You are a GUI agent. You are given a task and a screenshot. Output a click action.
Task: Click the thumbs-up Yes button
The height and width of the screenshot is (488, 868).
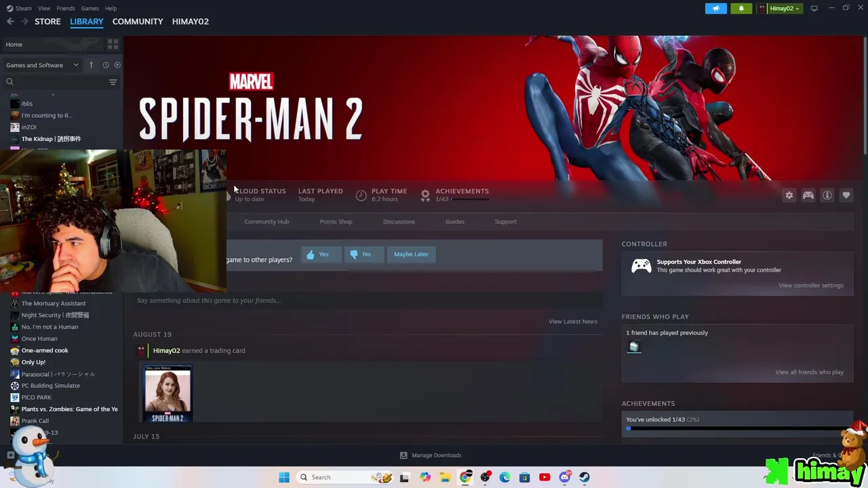pos(321,254)
